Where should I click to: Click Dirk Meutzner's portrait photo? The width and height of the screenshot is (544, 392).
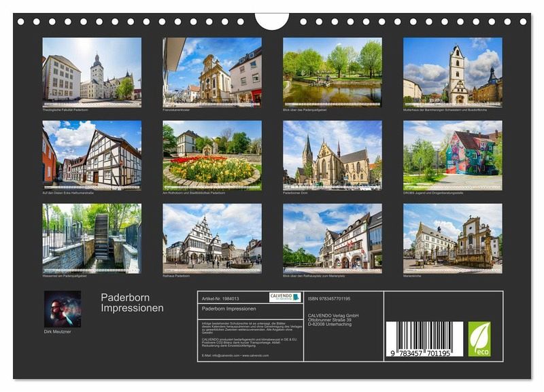pyautogui.click(x=63, y=309)
